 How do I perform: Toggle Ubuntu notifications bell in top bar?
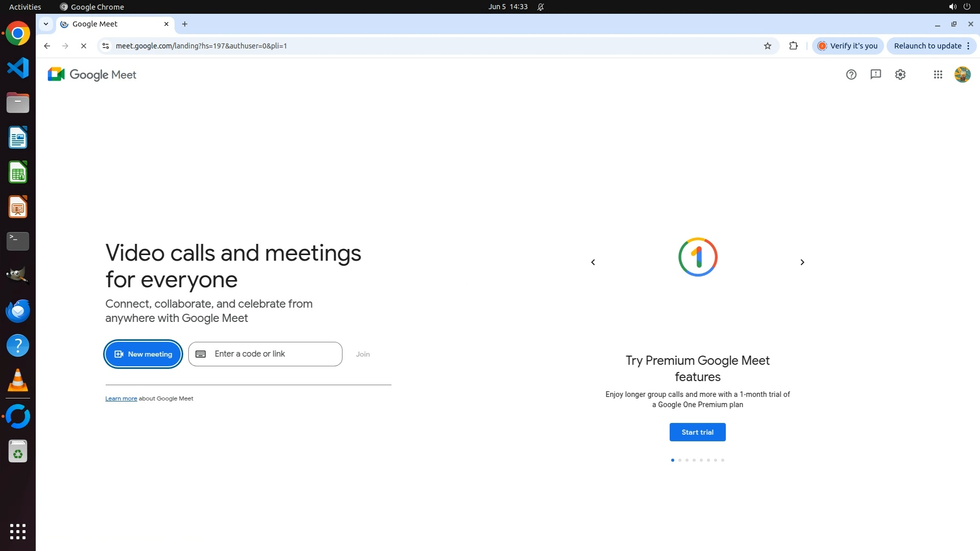pyautogui.click(x=541, y=7)
